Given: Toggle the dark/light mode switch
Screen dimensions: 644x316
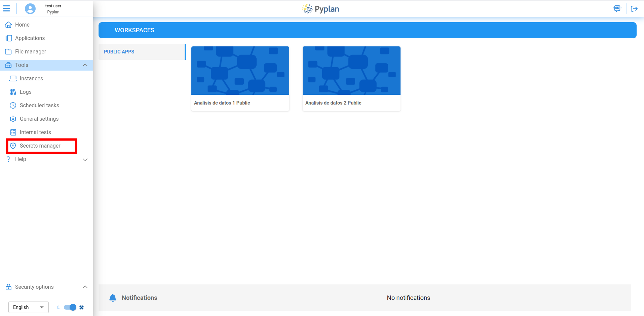Looking at the screenshot, I should [70, 307].
